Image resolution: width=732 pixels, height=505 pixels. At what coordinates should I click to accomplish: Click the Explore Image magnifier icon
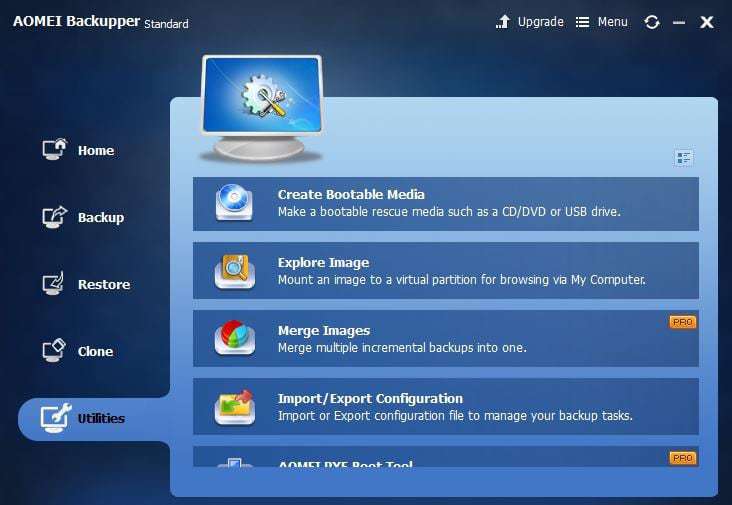234,271
